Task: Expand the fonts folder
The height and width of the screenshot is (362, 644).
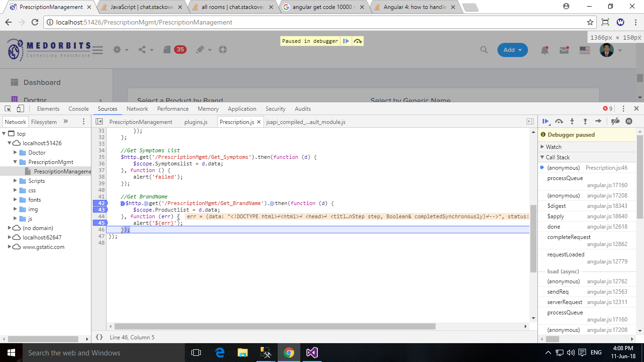Action: click(x=16, y=200)
